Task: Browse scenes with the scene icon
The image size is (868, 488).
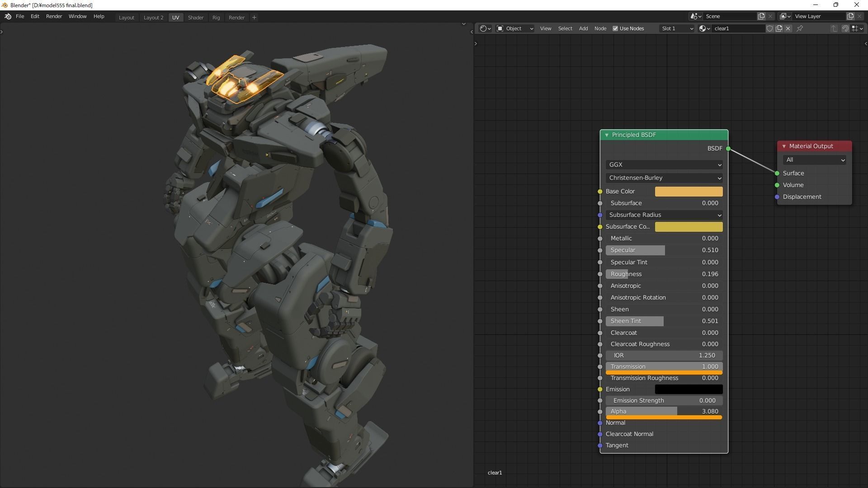Action: (x=696, y=16)
